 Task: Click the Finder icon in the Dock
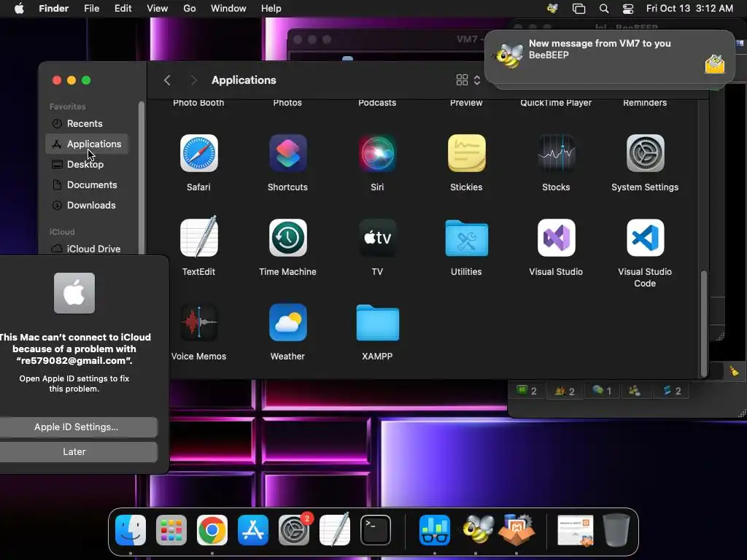coord(131,530)
